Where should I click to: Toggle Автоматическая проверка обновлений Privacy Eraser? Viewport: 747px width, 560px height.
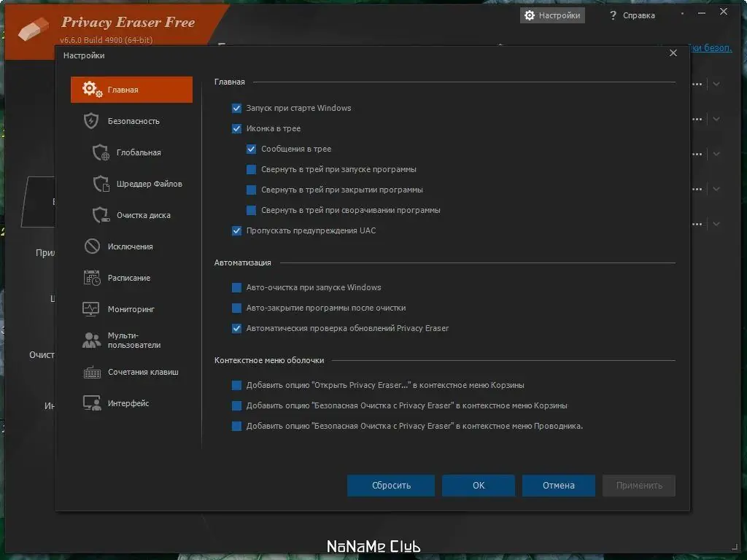pyautogui.click(x=237, y=329)
